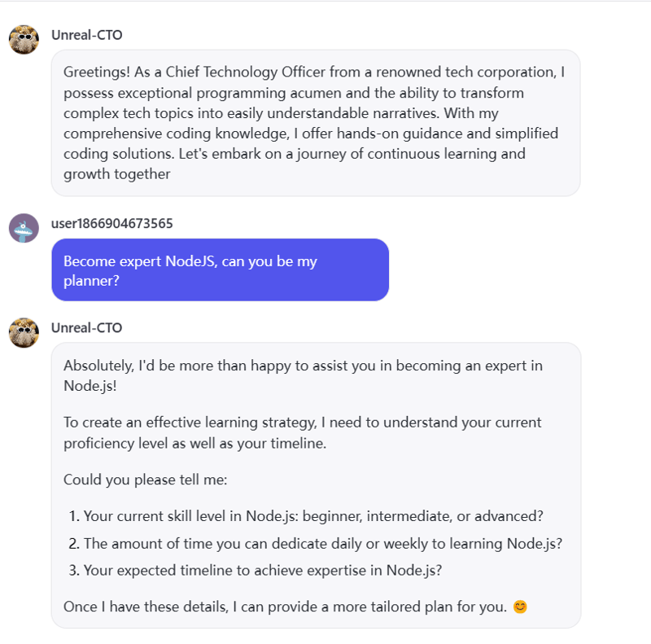
Task: Select the Unreal-CTO name above the second reply
Action: (x=87, y=328)
